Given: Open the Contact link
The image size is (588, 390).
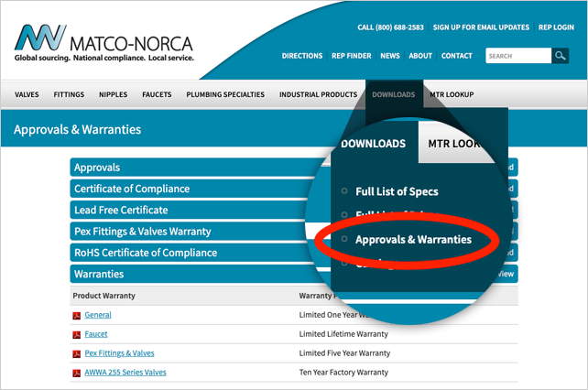Looking at the screenshot, I should [457, 56].
